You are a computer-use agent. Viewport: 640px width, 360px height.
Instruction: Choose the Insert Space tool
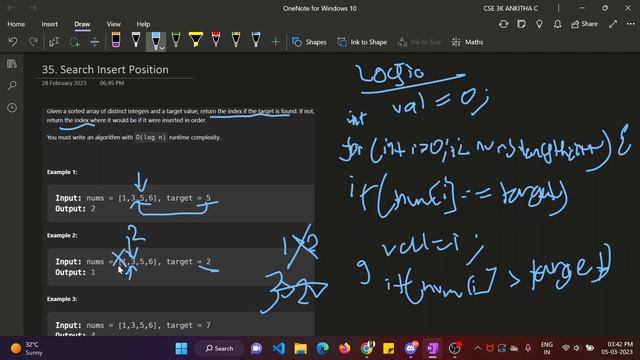[x=94, y=42]
